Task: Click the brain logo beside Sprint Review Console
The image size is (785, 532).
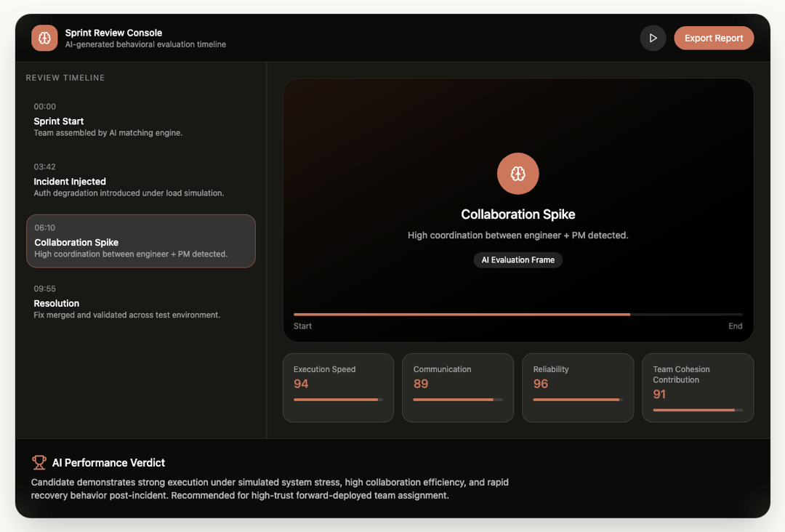Action: click(x=44, y=38)
